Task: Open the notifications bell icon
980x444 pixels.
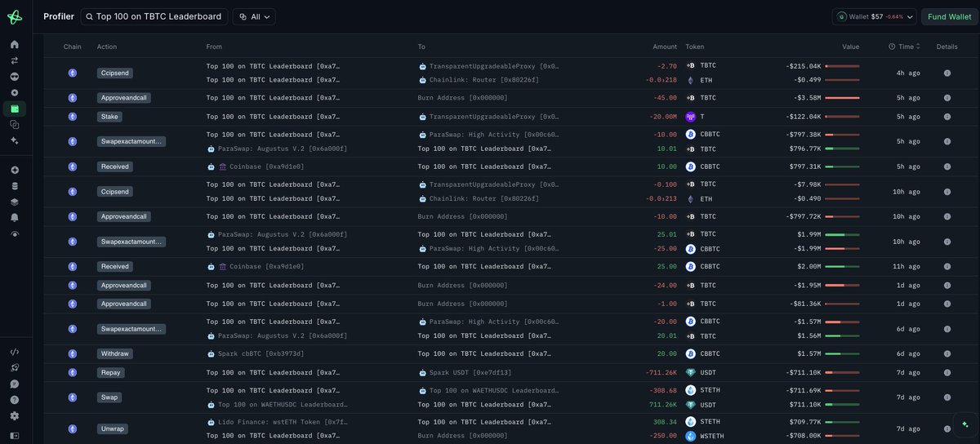Action: tap(15, 218)
